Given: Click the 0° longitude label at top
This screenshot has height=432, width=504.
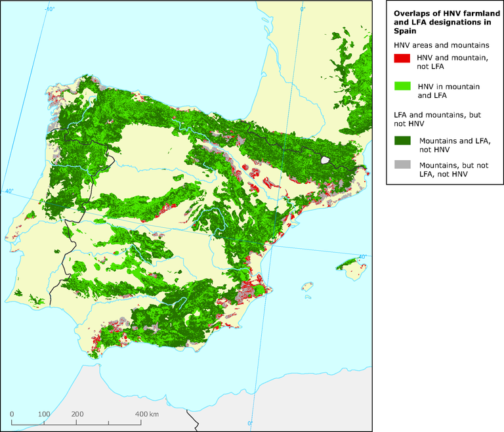Looking at the screenshot, I should click(303, 9).
